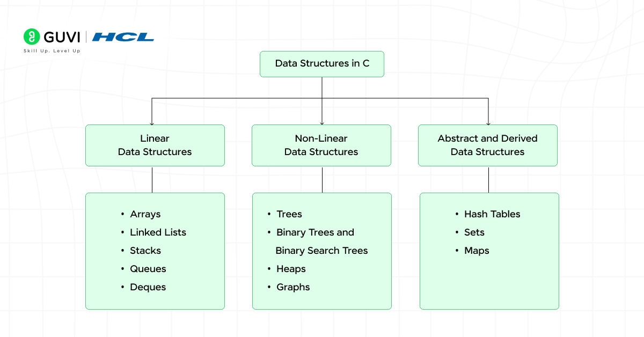Screen dimensions: 644x337
Task: Click the Arrays list item
Action: [145, 214]
